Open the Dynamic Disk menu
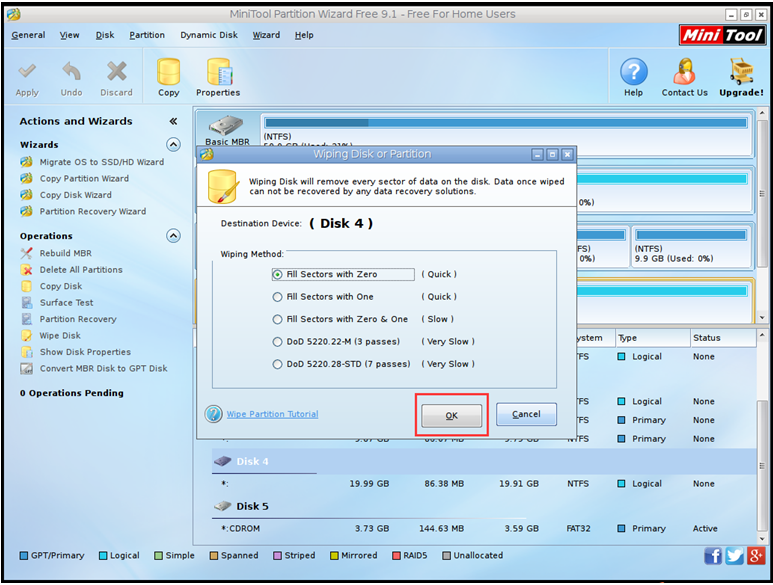The height and width of the screenshot is (585, 773). tap(209, 35)
